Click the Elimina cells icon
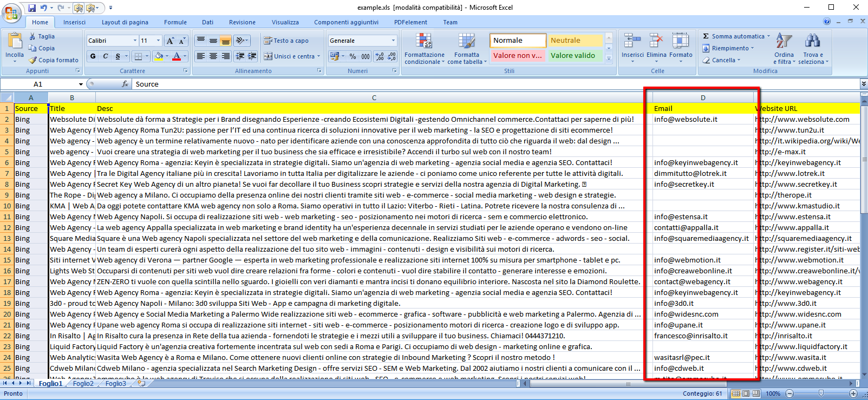This screenshot has width=868, height=400. [656, 46]
